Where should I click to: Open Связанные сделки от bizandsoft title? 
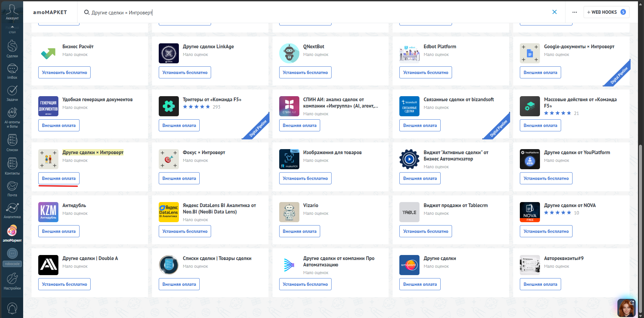coord(458,100)
